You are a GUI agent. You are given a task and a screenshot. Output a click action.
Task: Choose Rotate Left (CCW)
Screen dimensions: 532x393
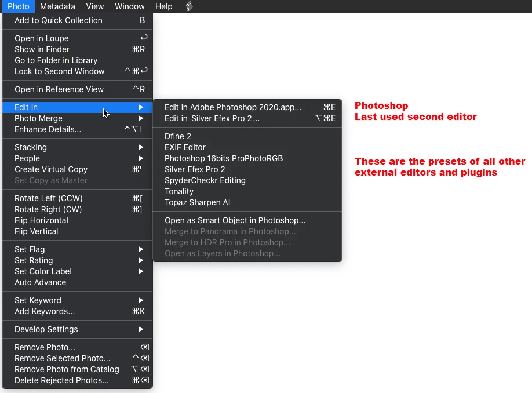point(77,198)
